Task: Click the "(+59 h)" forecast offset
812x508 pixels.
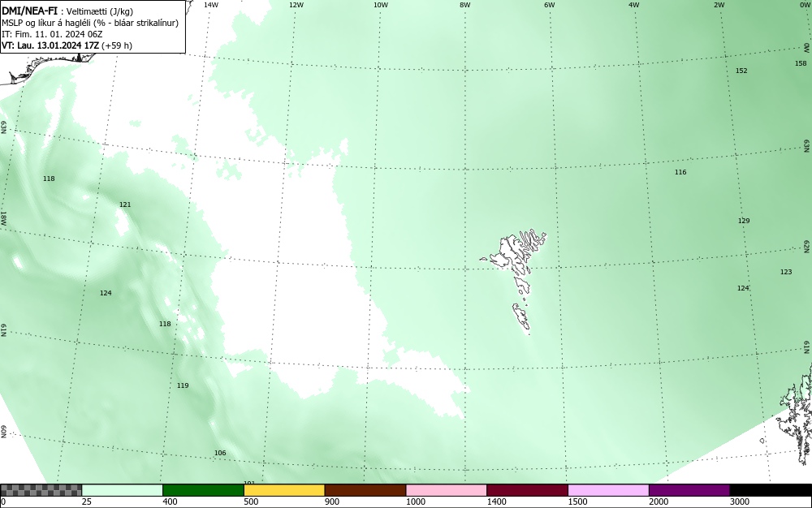Action: tap(116, 45)
